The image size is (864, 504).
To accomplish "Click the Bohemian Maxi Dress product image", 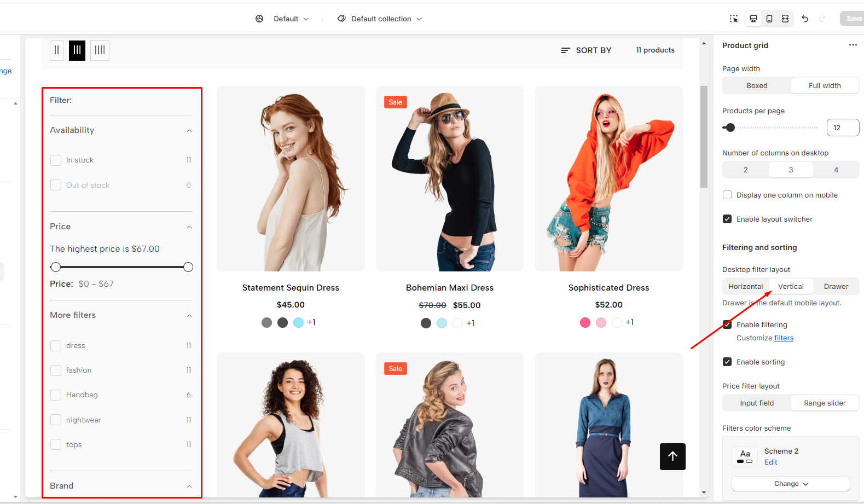I will [x=450, y=178].
